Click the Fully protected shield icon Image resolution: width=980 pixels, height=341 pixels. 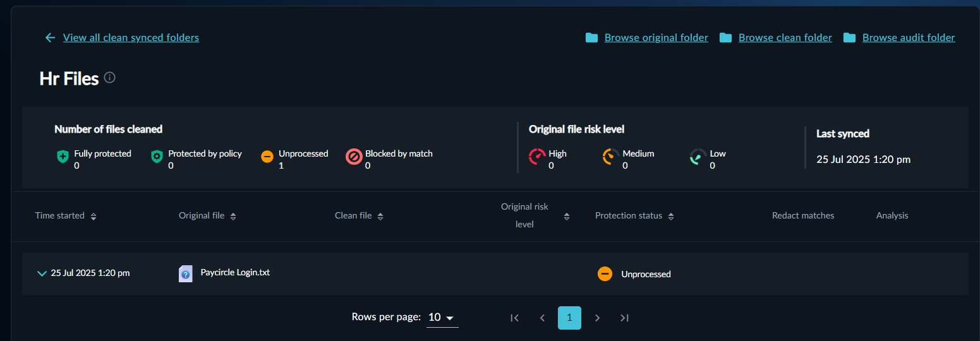tap(62, 157)
